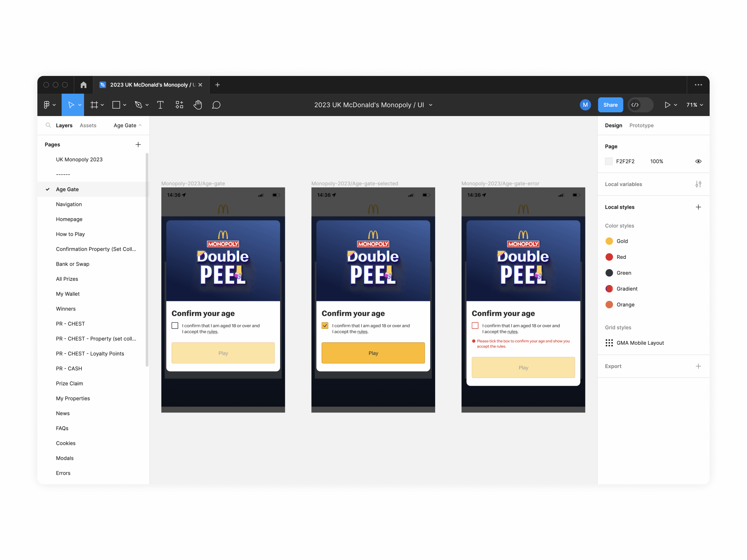Open the file title dropdown chevron
This screenshot has height=560, width=747.
point(430,105)
